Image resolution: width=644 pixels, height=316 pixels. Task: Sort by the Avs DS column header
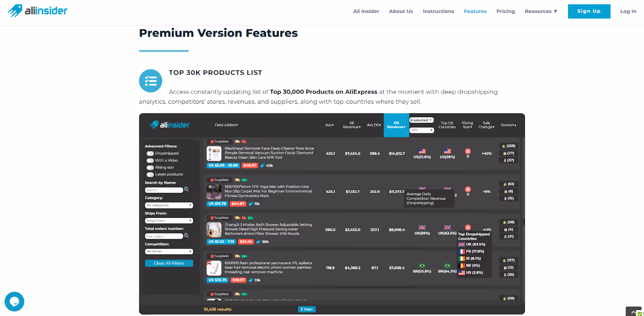(x=374, y=125)
